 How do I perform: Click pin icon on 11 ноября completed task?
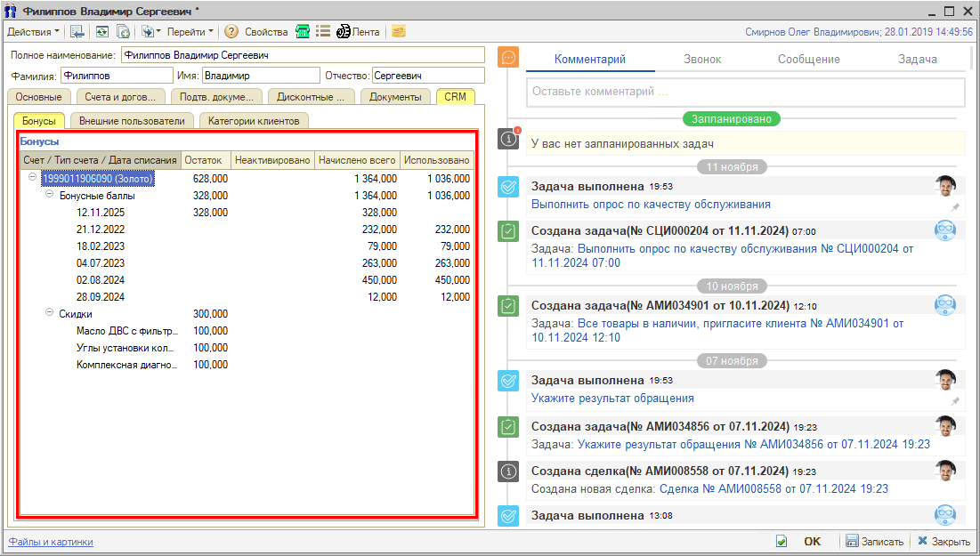(x=955, y=205)
